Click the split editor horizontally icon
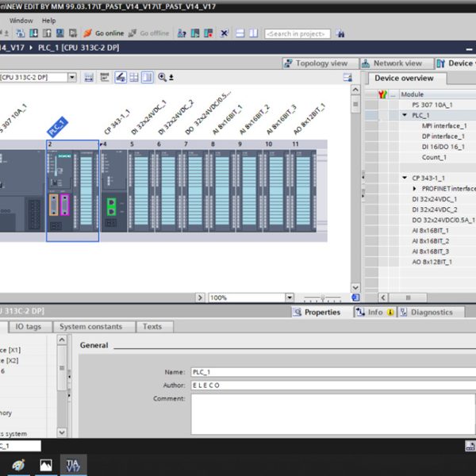The width and height of the screenshot is (476, 476). (x=240, y=33)
